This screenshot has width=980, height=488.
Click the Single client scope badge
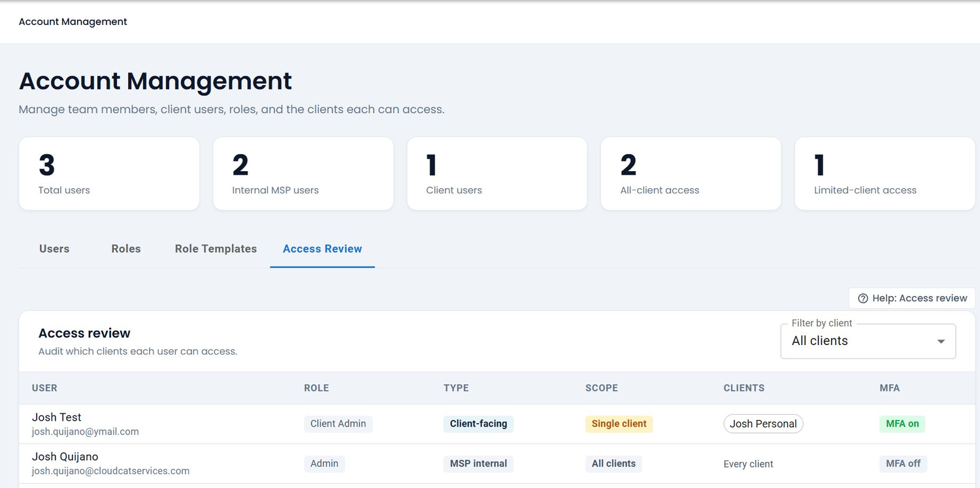pos(619,424)
